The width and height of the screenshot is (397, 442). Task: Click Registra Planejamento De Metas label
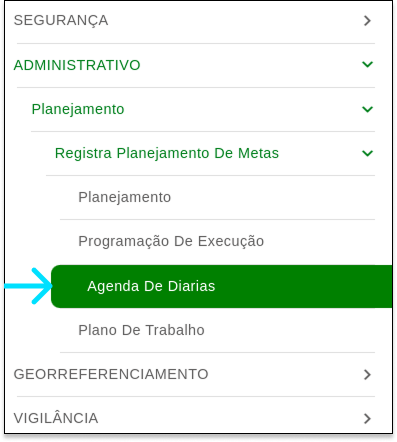(x=167, y=153)
